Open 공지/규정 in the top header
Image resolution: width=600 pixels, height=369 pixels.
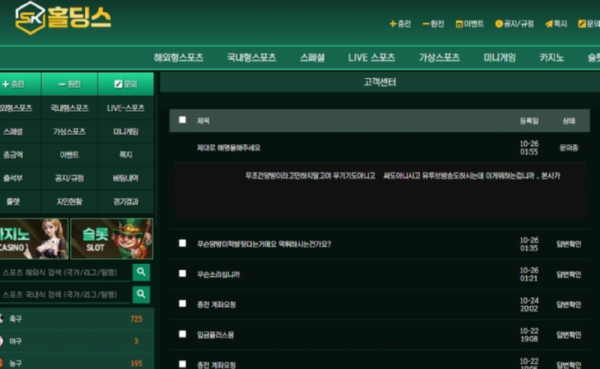tap(514, 24)
